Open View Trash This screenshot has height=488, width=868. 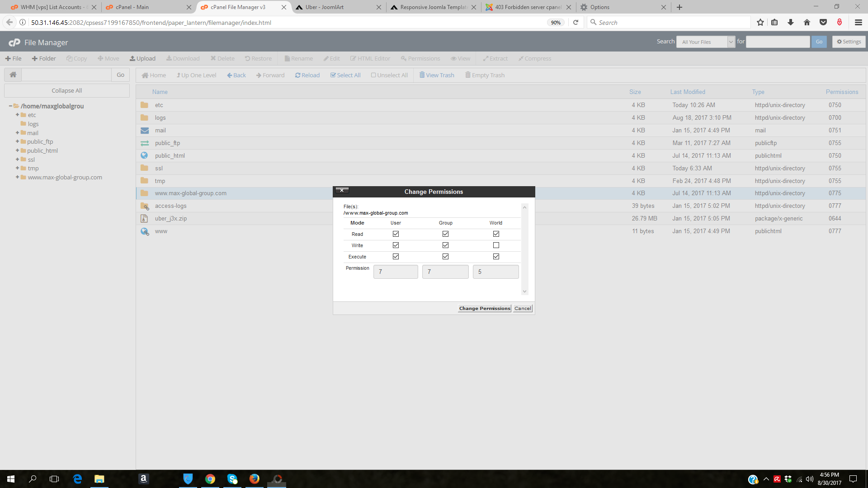pos(437,75)
